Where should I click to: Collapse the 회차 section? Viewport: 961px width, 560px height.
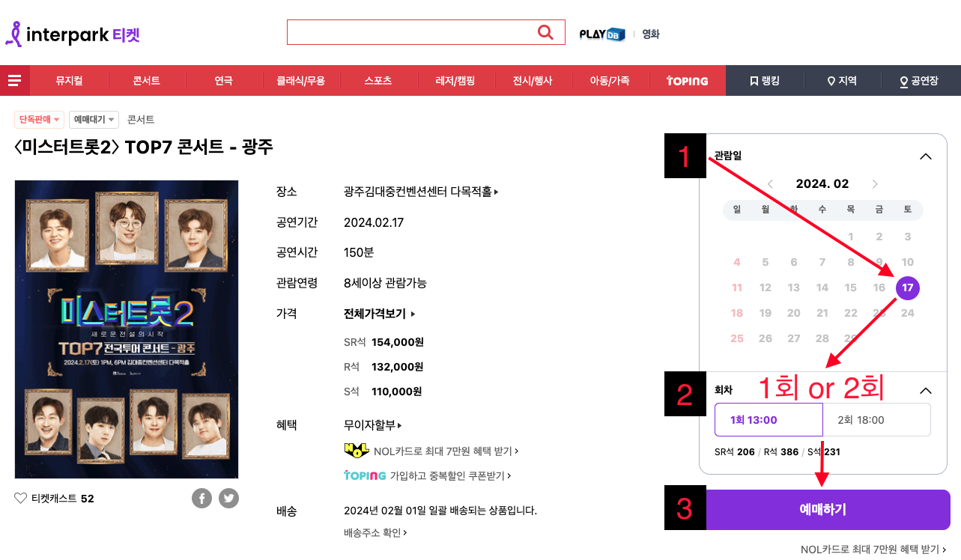coord(926,390)
